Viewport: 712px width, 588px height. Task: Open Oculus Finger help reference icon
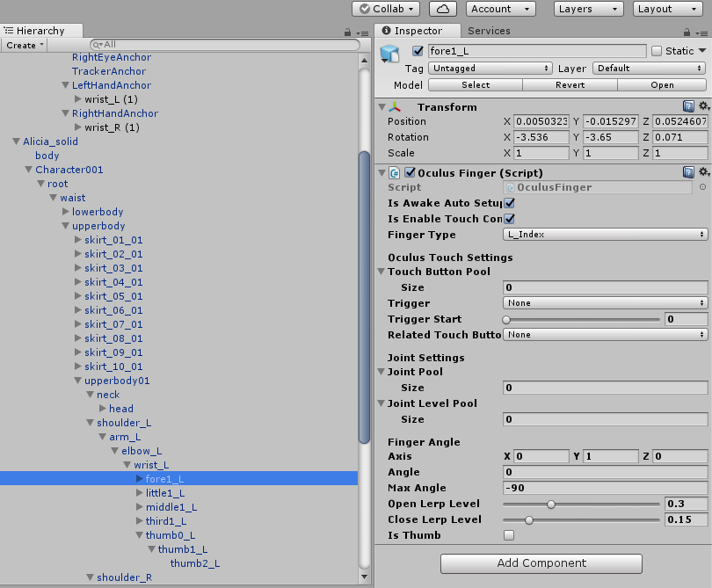click(688, 172)
